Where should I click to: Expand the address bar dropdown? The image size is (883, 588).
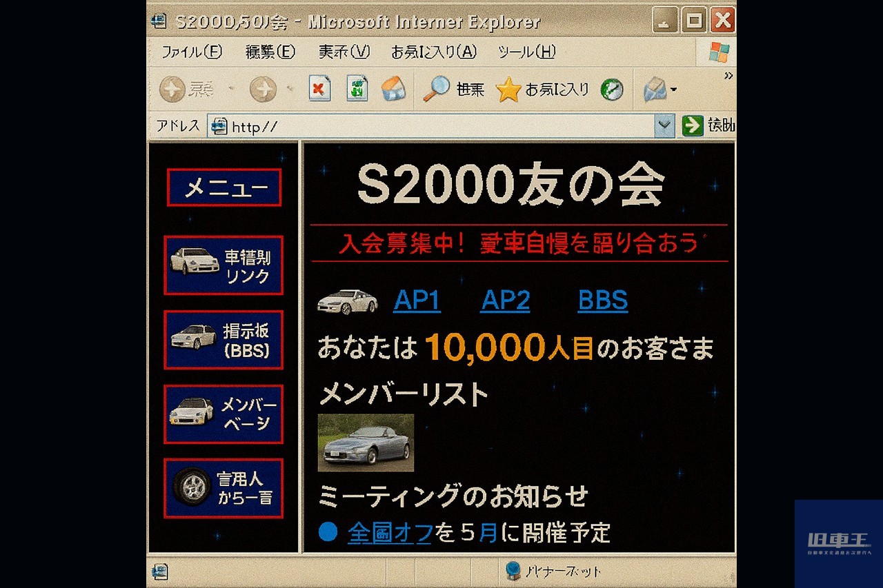tap(664, 125)
